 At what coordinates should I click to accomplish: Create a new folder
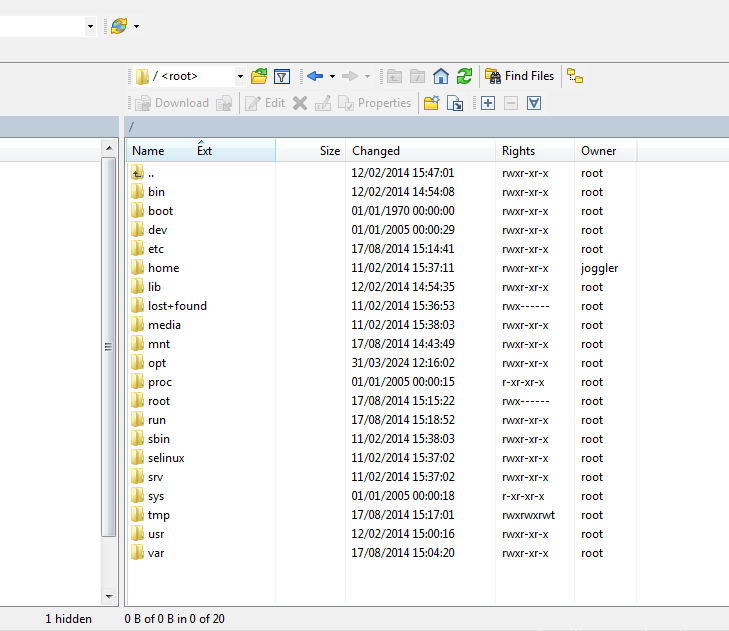click(x=431, y=103)
